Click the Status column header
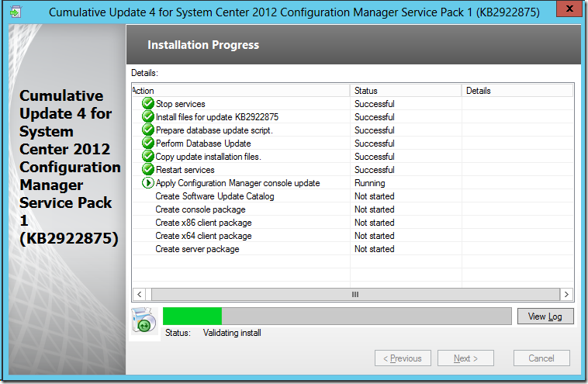The image size is (588, 384). pyautogui.click(x=405, y=91)
